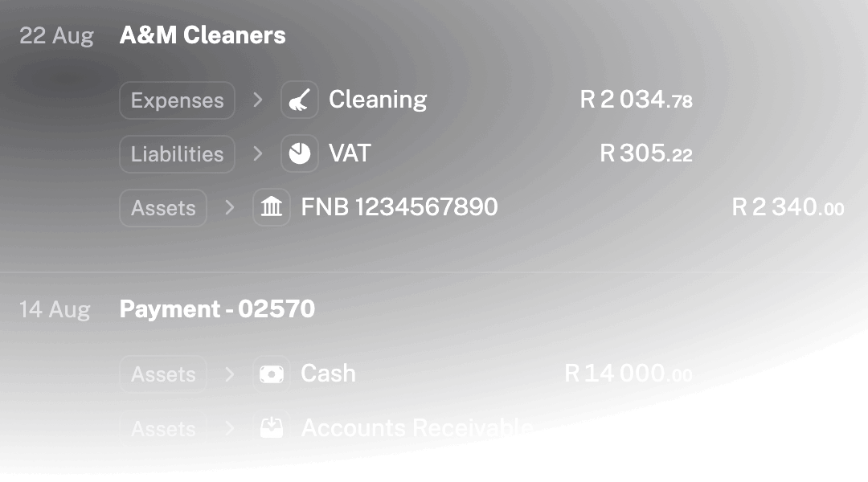Click the Cash banknote icon
Viewport: 868px width, 482px height.
point(271,374)
